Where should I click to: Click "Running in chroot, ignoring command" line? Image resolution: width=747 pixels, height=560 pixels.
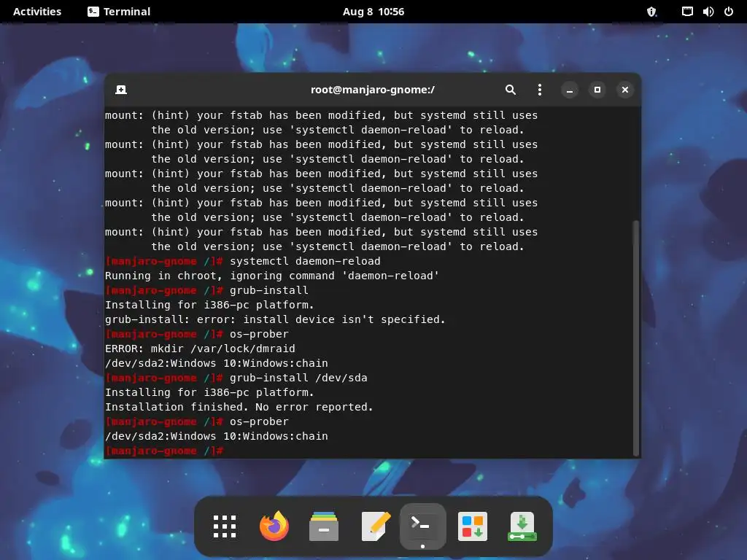click(x=272, y=276)
